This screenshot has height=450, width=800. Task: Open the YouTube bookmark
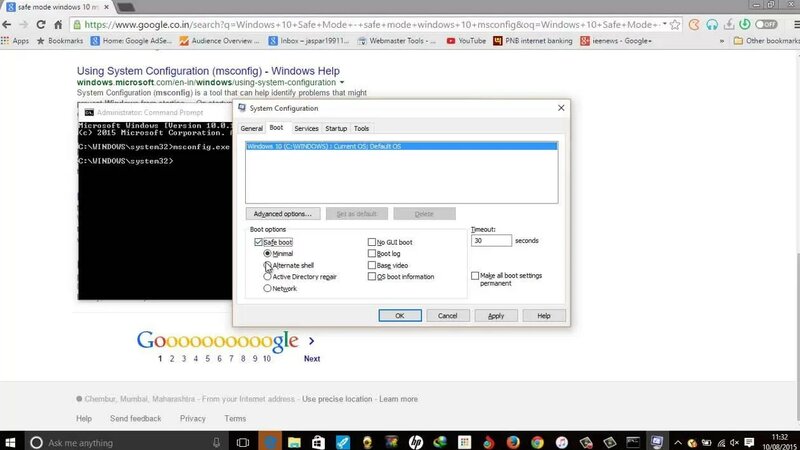pos(466,41)
